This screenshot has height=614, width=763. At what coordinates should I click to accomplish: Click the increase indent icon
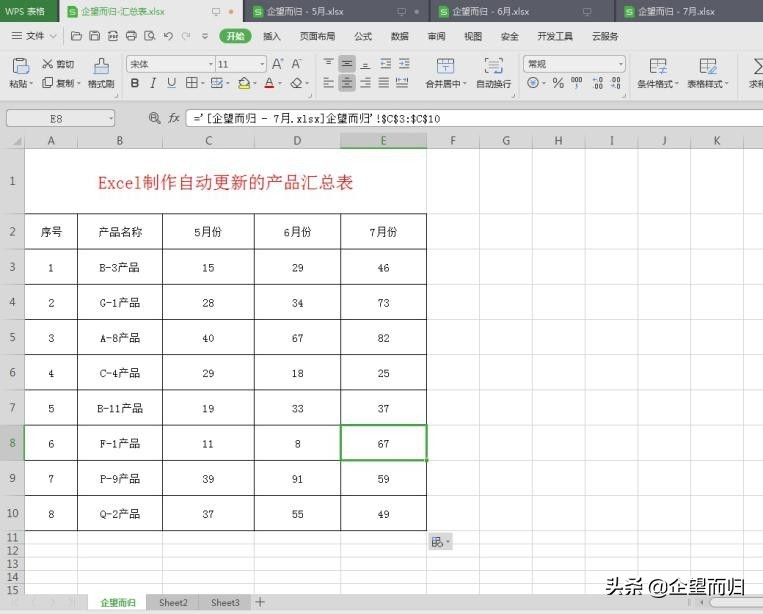coord(404,64)
